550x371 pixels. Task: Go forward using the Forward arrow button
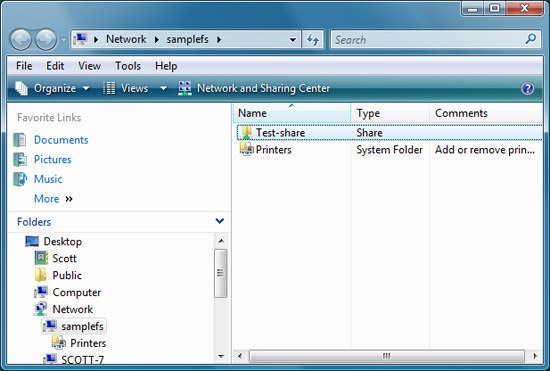coord(46,40)
